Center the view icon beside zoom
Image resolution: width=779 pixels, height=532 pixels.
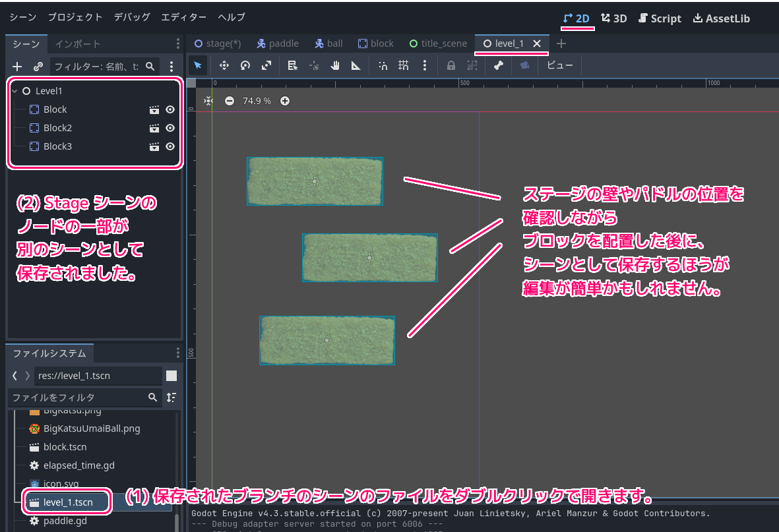click(x=208, y=101)
